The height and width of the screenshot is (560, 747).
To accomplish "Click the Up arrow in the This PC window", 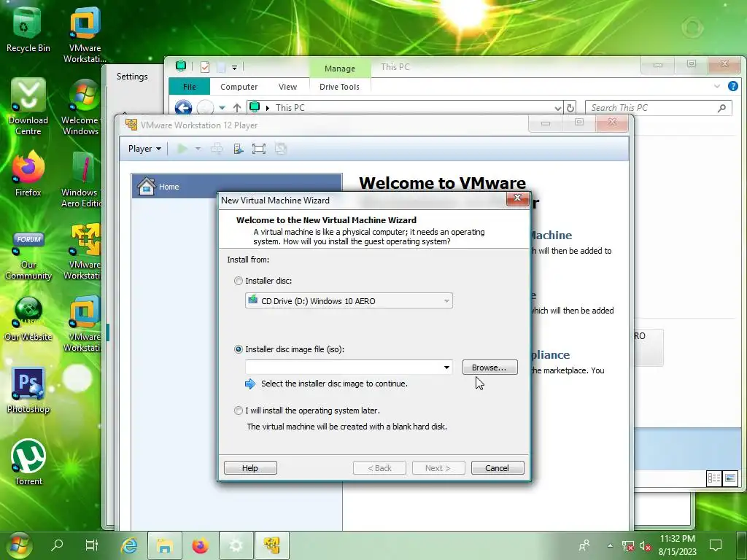I will (x=237, y=108).
